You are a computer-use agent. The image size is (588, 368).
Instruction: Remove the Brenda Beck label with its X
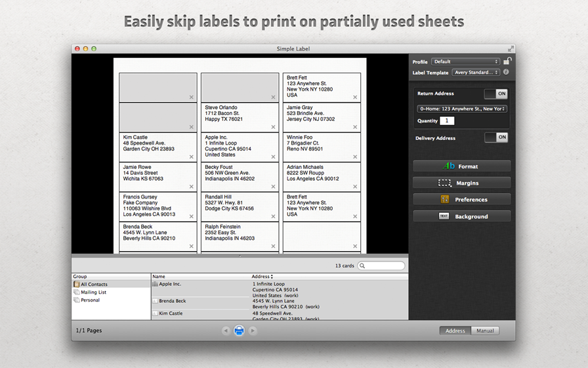pos(191,246)
